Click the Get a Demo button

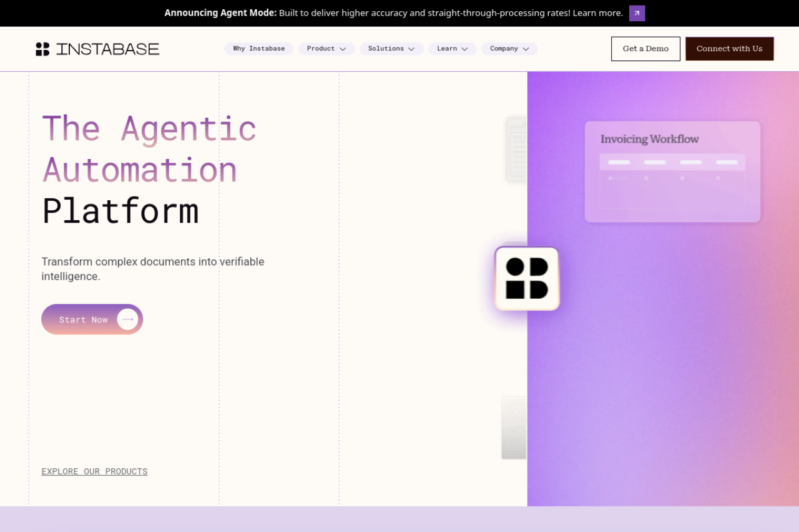click(x=645, y=49)
